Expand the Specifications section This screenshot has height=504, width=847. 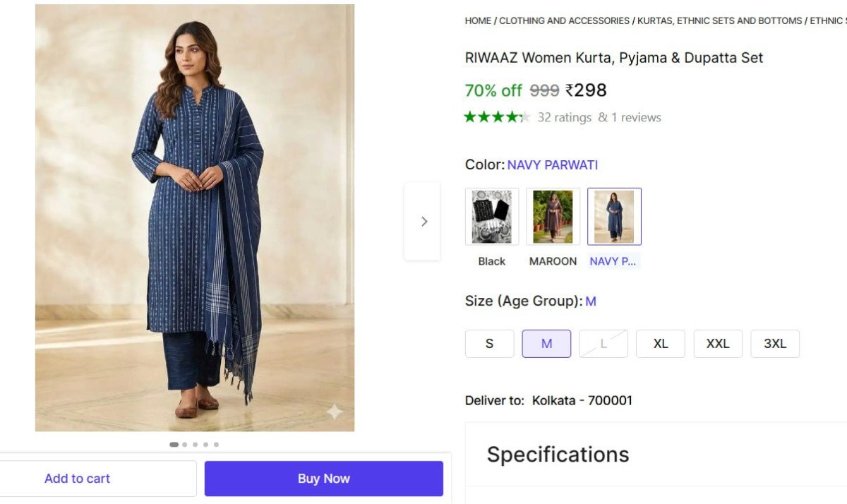coord(558,455)
